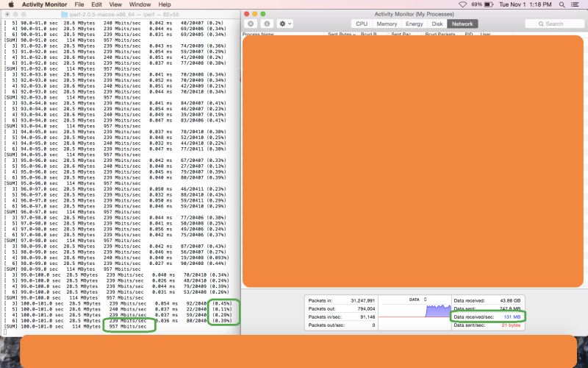Click the Packets out/sec value 0
The image size is (588, 368).
pyautogui.click(x=373, y=325)
